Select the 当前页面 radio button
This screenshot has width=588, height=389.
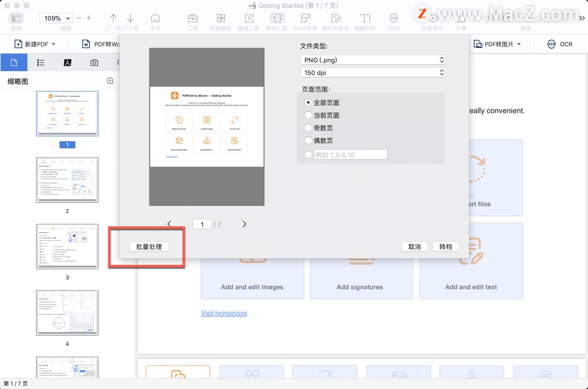tap(308, 115)
